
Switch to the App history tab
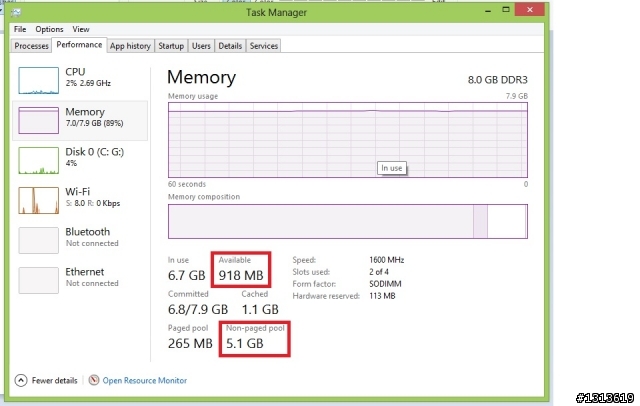(130, 46)
